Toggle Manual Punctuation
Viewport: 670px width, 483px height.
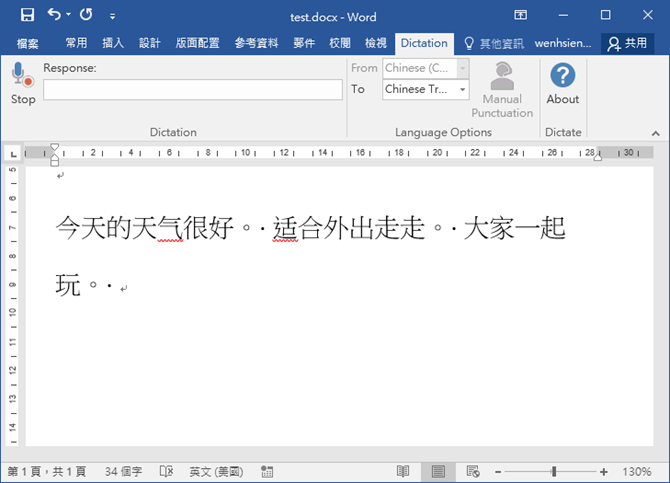coord(502,90)
